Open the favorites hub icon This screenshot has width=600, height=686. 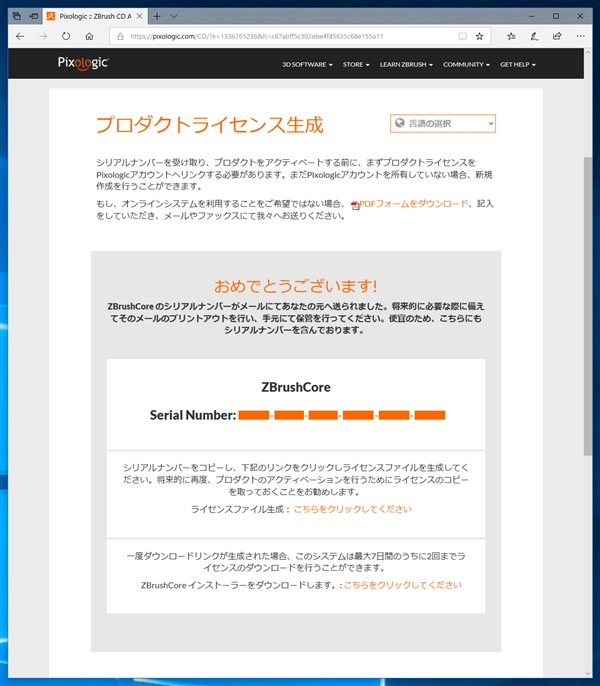pyautogui.click(x=511, y=36)
